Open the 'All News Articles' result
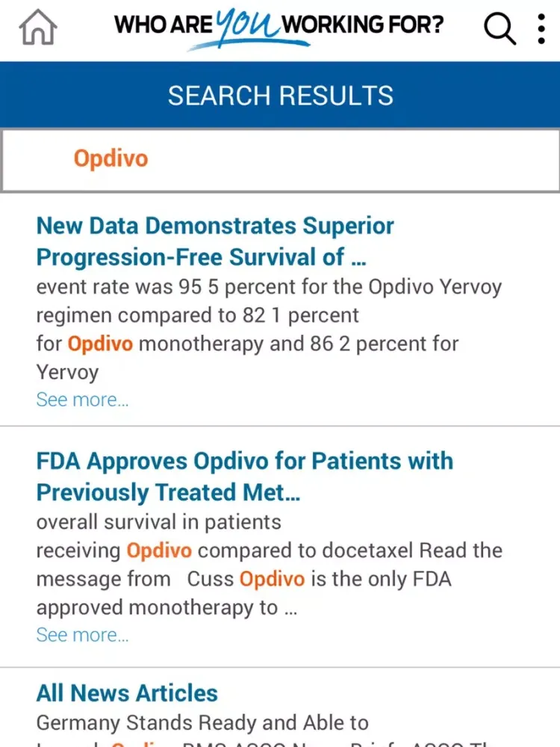The width and height of the screenshot is (560, 747). (x=127, y=692)
